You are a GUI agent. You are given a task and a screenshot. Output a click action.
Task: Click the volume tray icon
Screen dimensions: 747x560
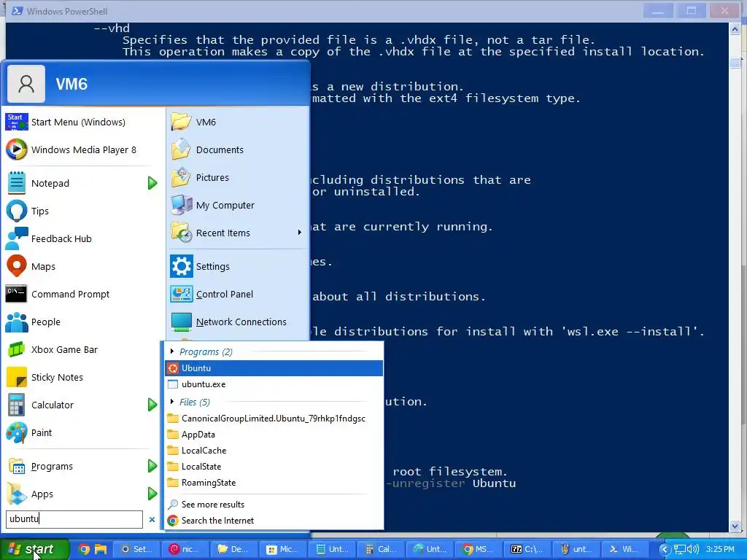click(x=693, y=550)
